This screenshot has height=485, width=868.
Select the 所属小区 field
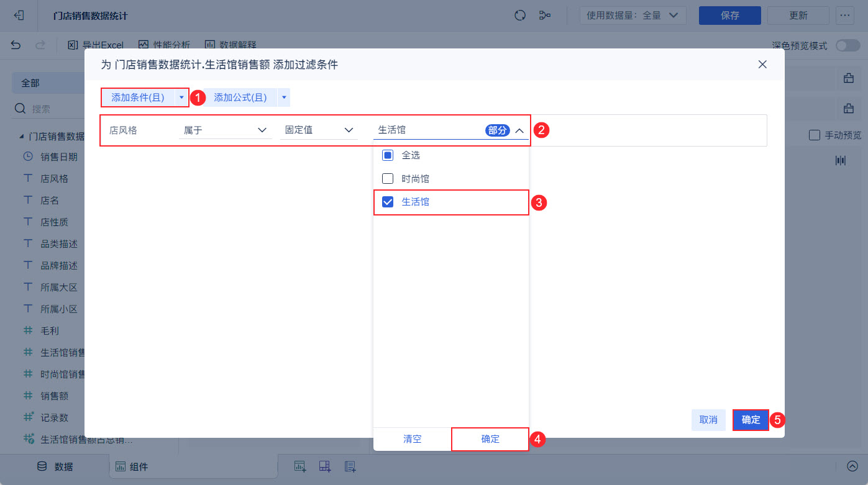click(59, 309)
